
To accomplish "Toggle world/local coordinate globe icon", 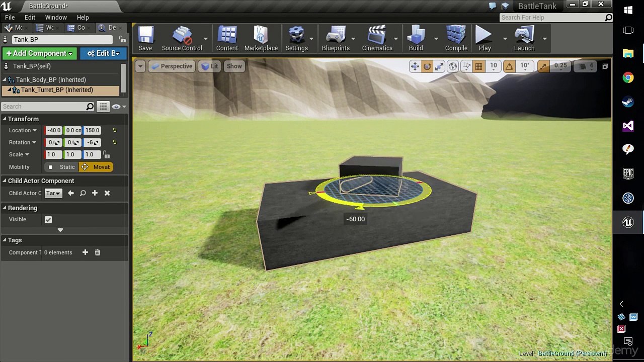I will pos(453,66).
